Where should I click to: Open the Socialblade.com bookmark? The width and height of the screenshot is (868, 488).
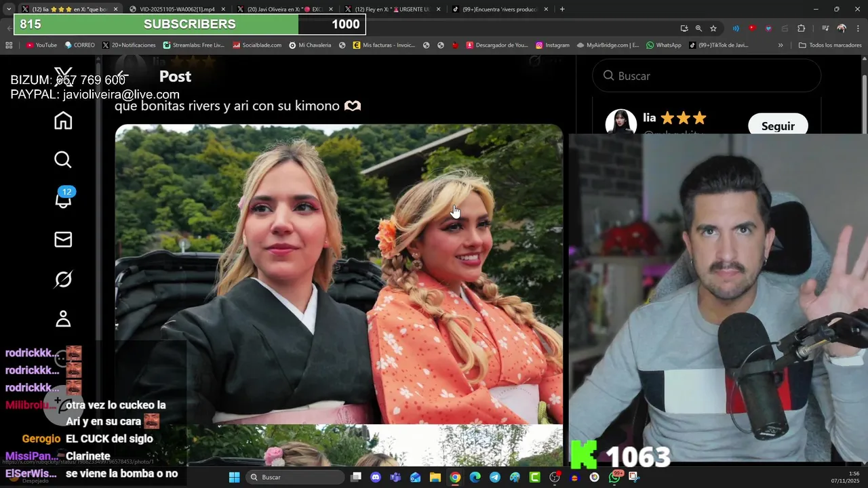point(257,45)
